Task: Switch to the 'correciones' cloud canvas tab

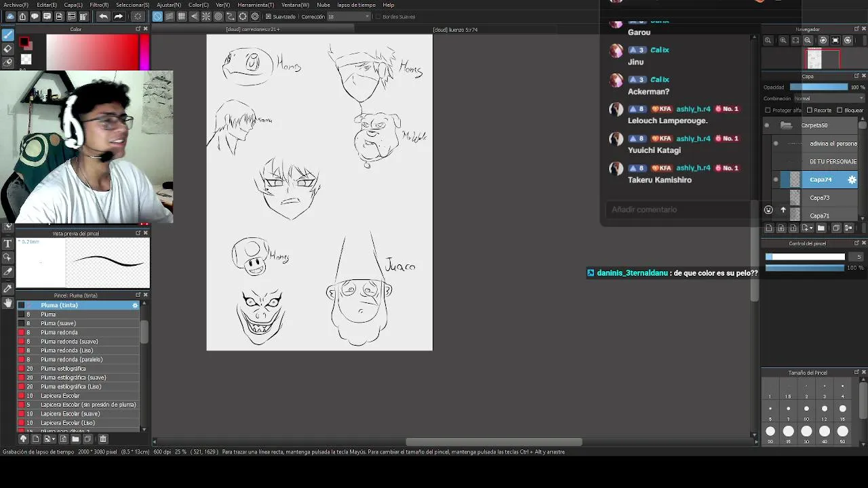Action: 253,30
